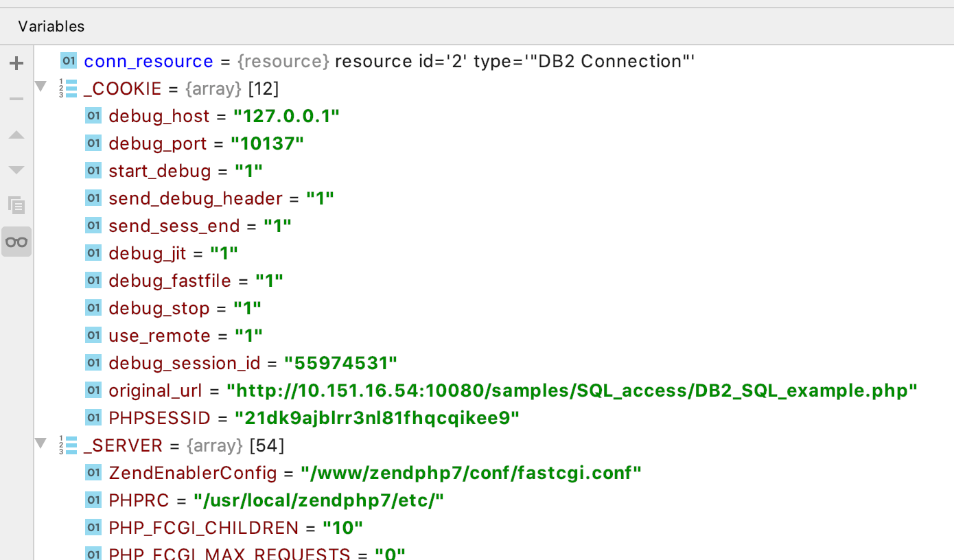Click the conn_resource variable icon
The image size is (954, 560).
tap(69, 60)
